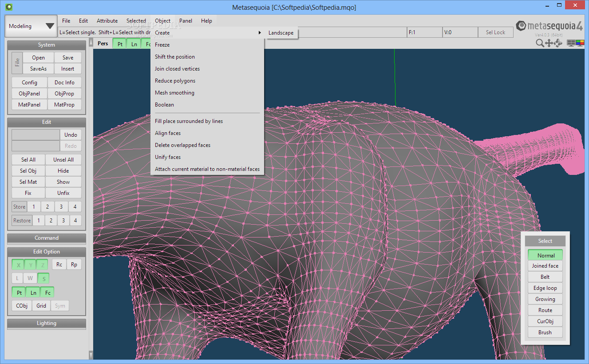Select the magnifier zoom view icon
The image size is (589, 364).
tap(539, 43)
